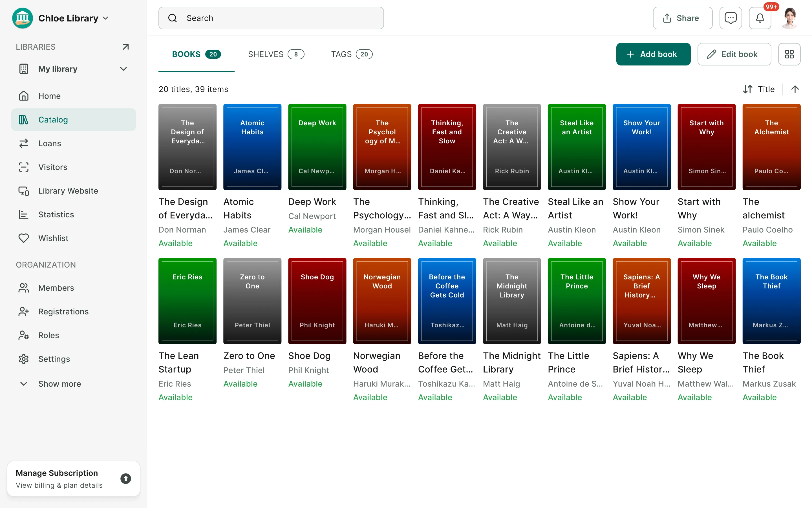The image size is (812, 508).
Task: Open Visitors section
Action: point(74,167)
